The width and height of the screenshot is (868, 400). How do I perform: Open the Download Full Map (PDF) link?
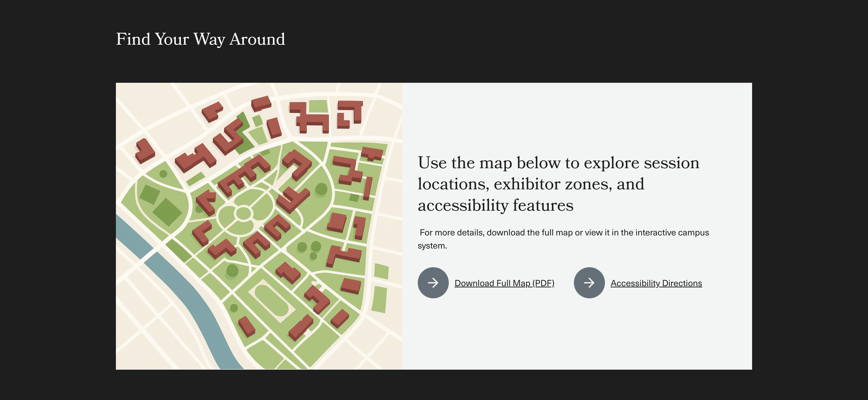tap(504, 283)
